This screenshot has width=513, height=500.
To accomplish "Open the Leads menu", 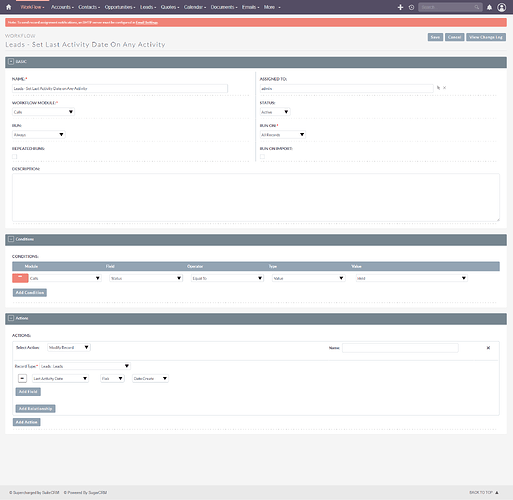I will pyautogui.click(x=148, y=7).
